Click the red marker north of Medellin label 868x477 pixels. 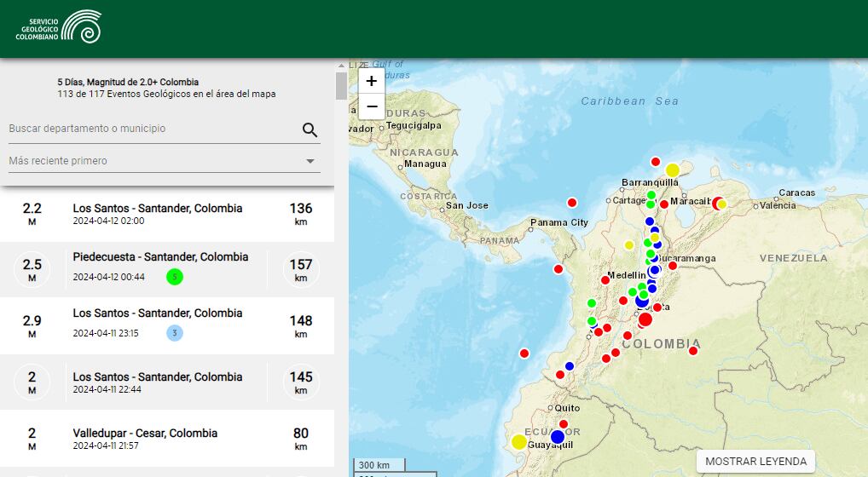[605, 280]
